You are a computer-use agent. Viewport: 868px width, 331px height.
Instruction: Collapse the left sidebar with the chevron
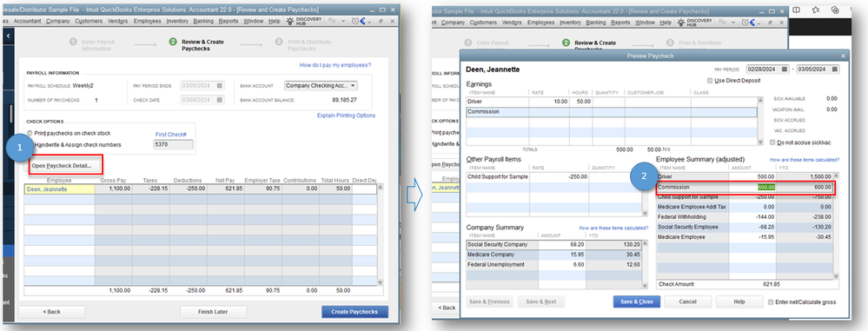tap(9, 36)
